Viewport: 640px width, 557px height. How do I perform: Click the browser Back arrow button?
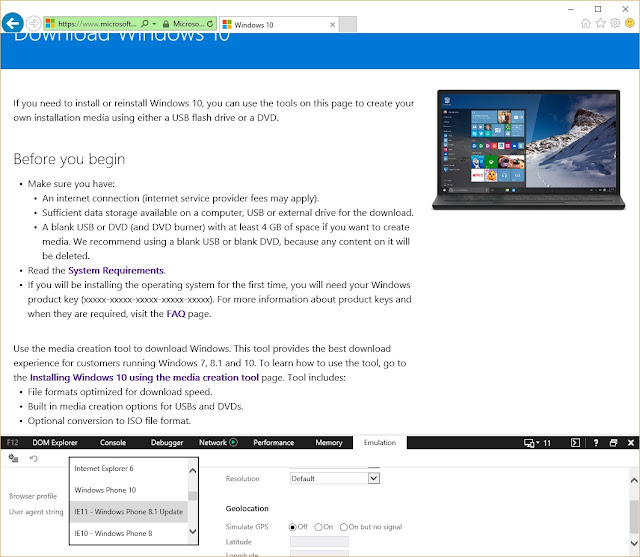click(12, 23)
